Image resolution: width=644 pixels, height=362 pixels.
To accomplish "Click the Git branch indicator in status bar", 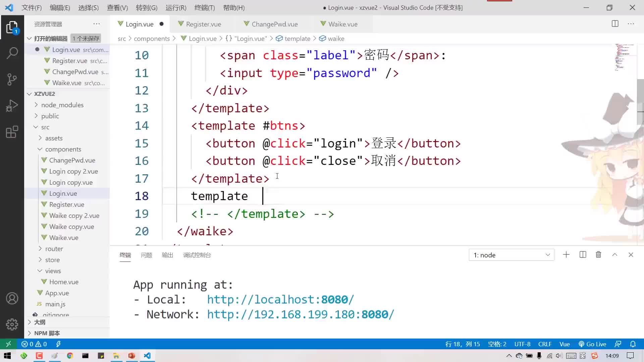I will 8,344.
